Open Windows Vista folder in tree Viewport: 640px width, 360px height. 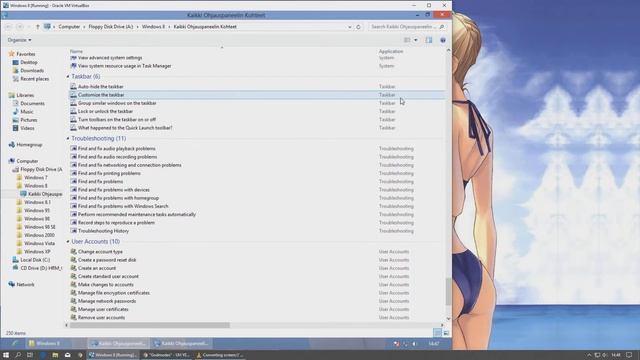click(x=39, y=243)
